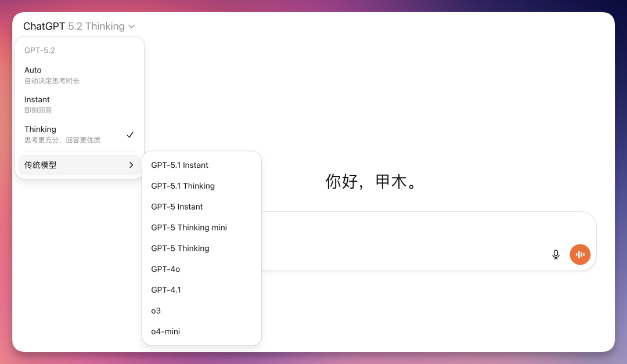Click the chevron next to 5.2 Thinking

(132, 27)
